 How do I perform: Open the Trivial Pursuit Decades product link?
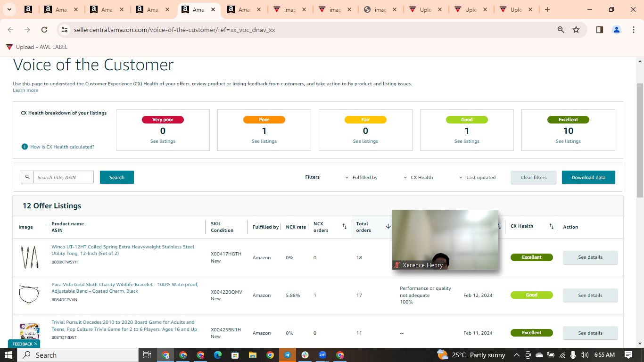124,326
